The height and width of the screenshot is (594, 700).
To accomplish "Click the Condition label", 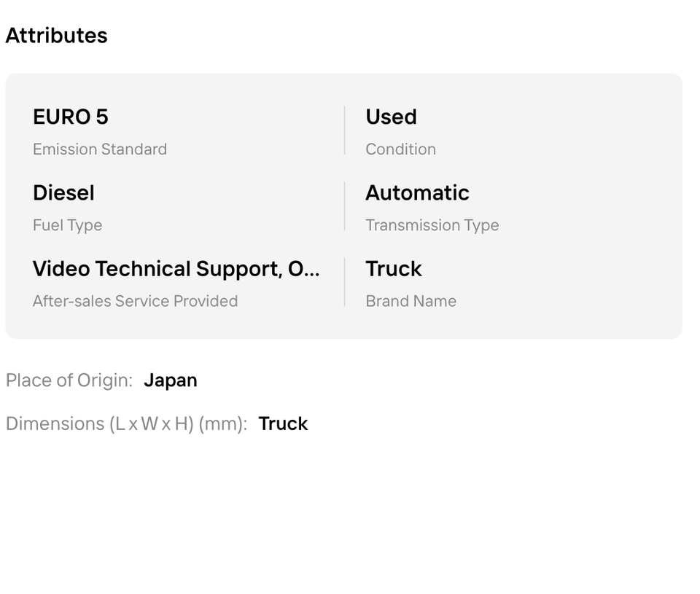I will coord(400,149).
